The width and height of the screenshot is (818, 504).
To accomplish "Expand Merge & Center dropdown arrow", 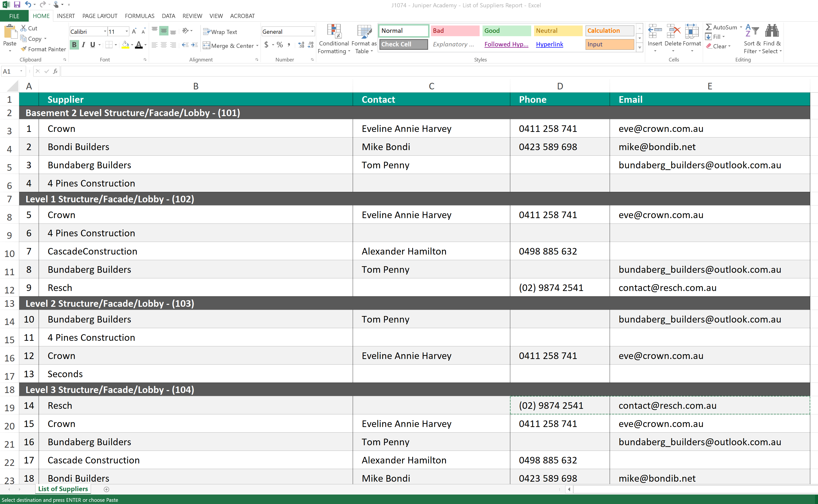I will tap(257, 46).
